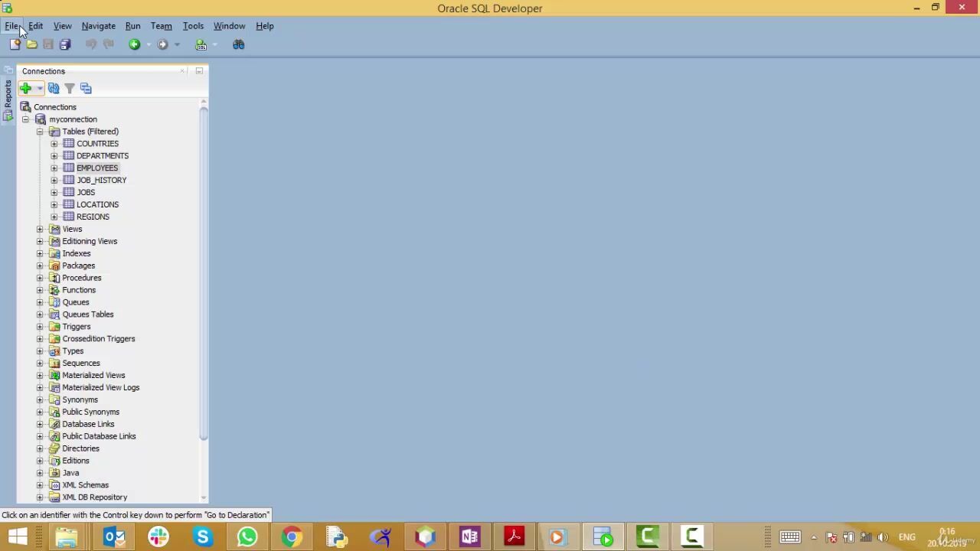Image resolution: width=980 pixels, height=551 pixels.
Task: Open dropdown arrow beside Back button
Action: (x=149, y=44)
